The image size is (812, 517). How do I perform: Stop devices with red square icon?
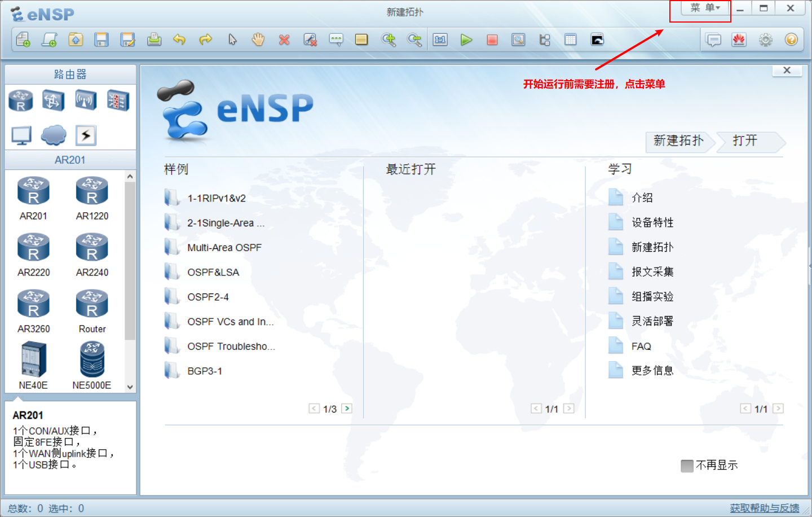492,40
